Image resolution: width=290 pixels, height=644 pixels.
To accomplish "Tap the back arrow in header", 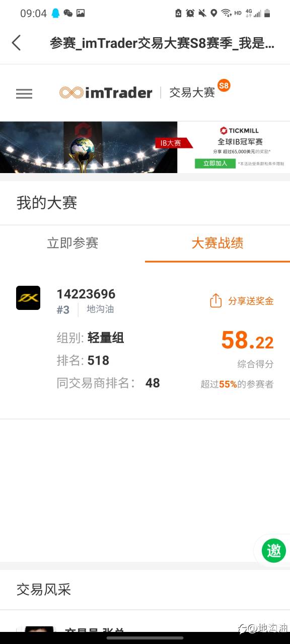I will 17,43.
